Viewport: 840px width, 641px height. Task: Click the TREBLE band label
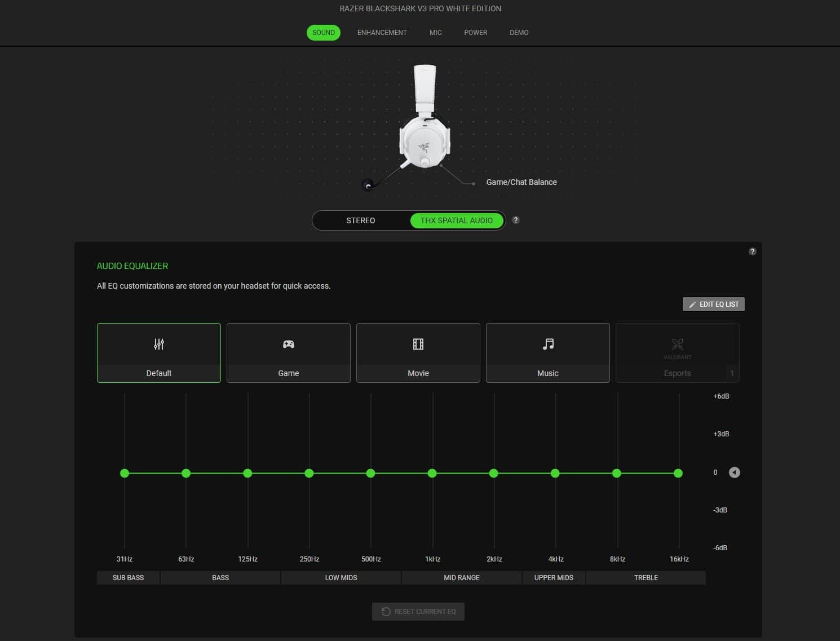tap(646, 578)
